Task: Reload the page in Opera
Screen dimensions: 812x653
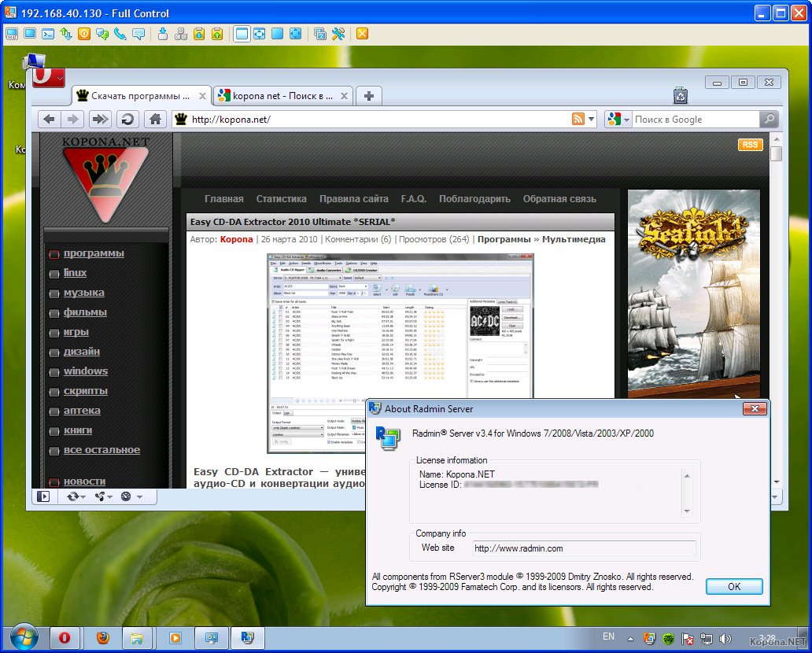Action: pos(127,120)
